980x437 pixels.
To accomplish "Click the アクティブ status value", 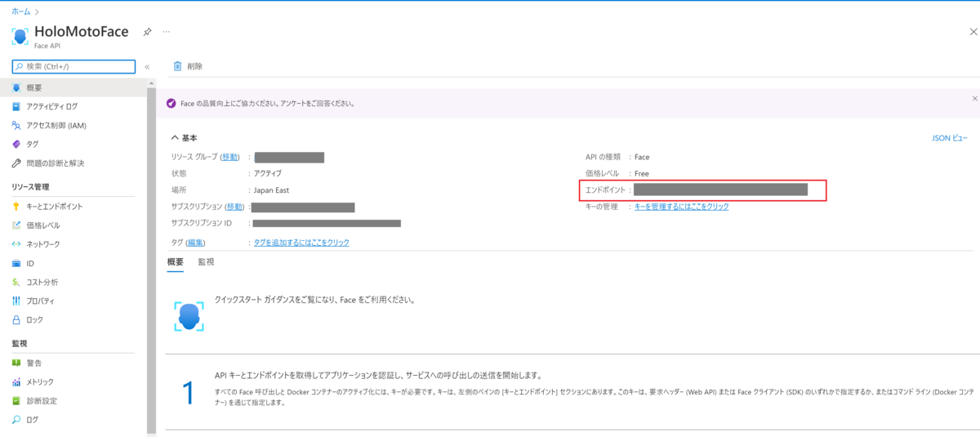I will pos(268,173).
